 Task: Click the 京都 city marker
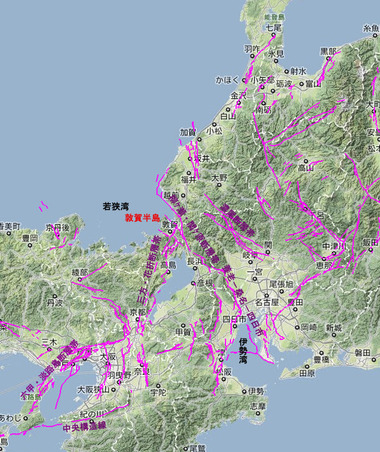click(137, 319)
